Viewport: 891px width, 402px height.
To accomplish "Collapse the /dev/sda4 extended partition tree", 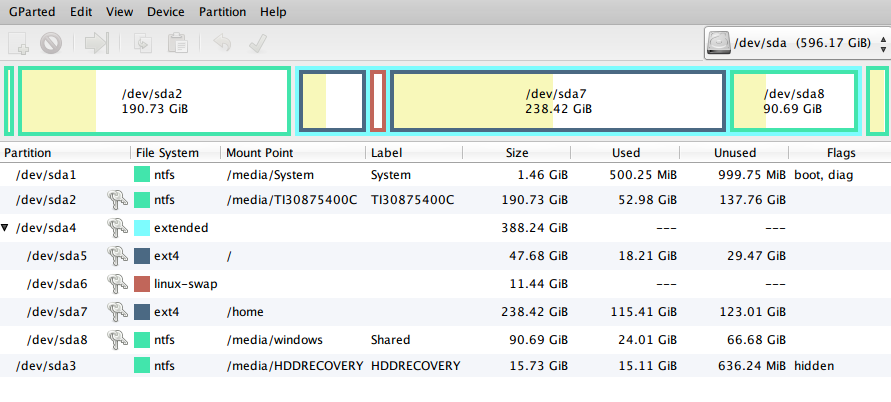I will (x=6, y=228).
